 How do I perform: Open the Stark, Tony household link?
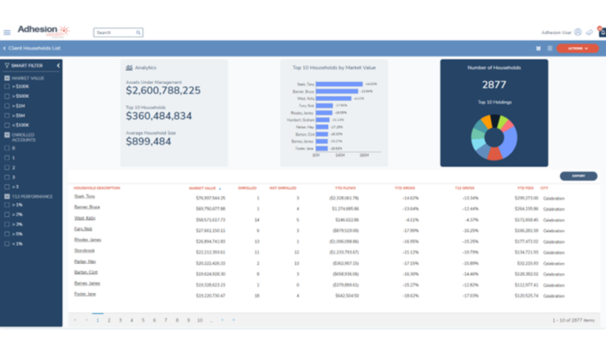coord(85,197)
